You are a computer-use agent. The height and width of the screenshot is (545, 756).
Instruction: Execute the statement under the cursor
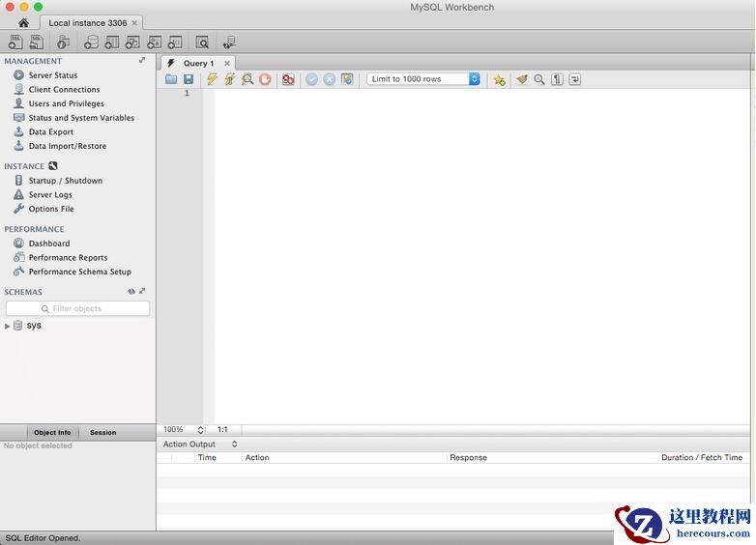[230, 79]
